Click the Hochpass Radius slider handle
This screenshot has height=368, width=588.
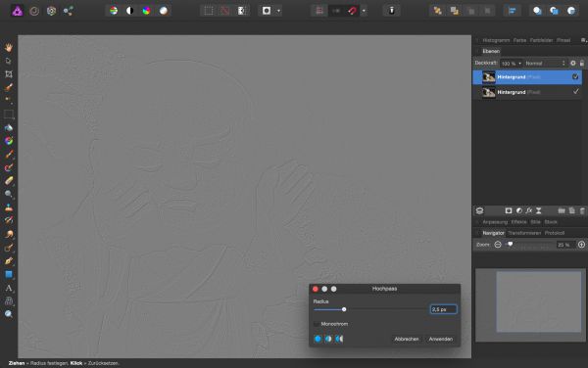344,309
